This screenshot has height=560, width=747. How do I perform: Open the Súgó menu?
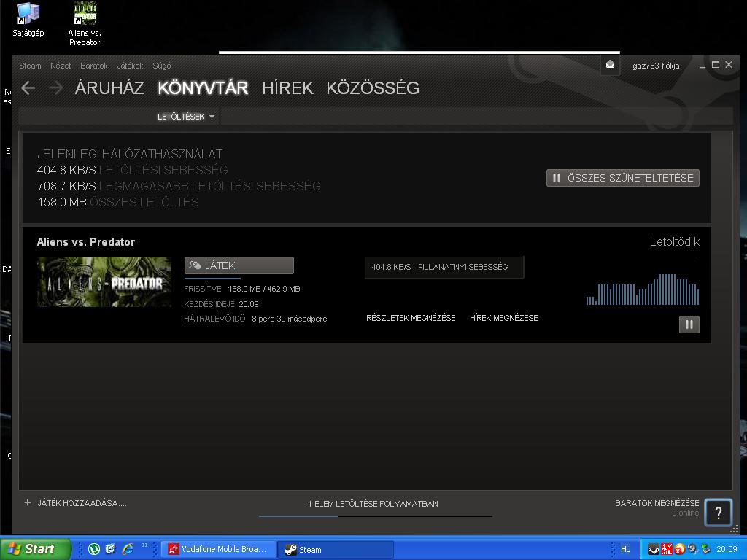pos(161,66)
